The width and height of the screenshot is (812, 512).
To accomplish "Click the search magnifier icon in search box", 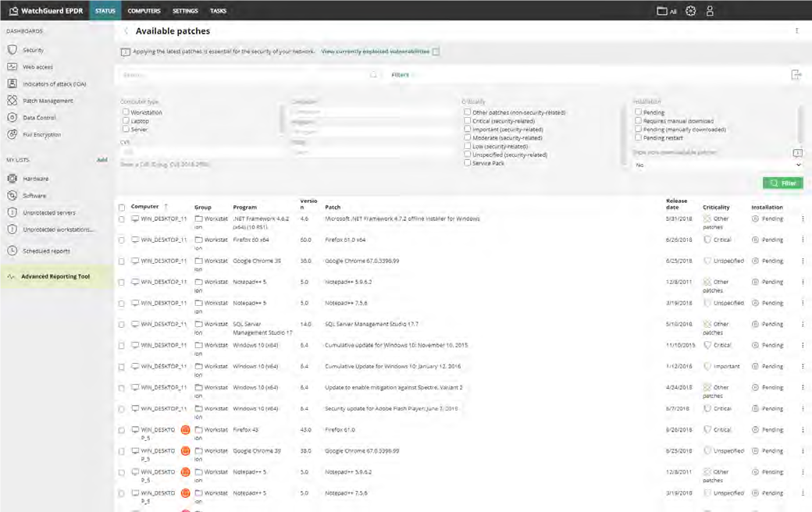I will pos(373,75).
